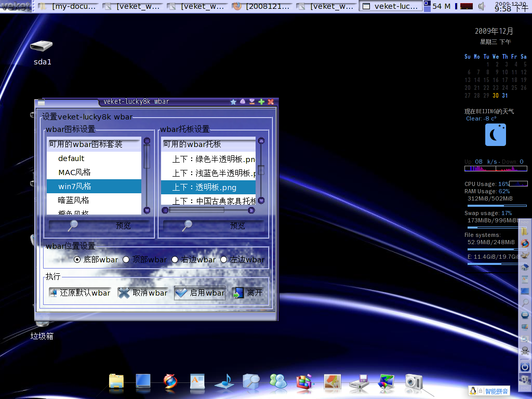
Task: Select the 上下：浅蓝色半透明板 tray entry
Action: point(208,173)
